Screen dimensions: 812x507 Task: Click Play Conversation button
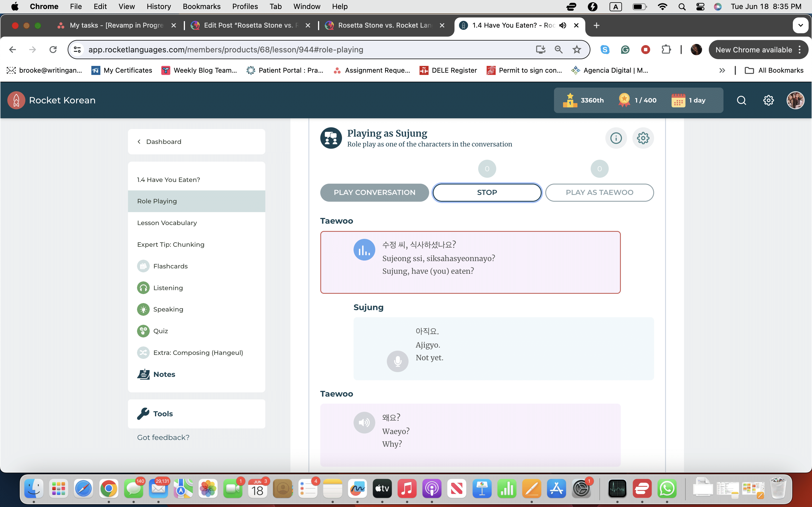pos(374,192)
